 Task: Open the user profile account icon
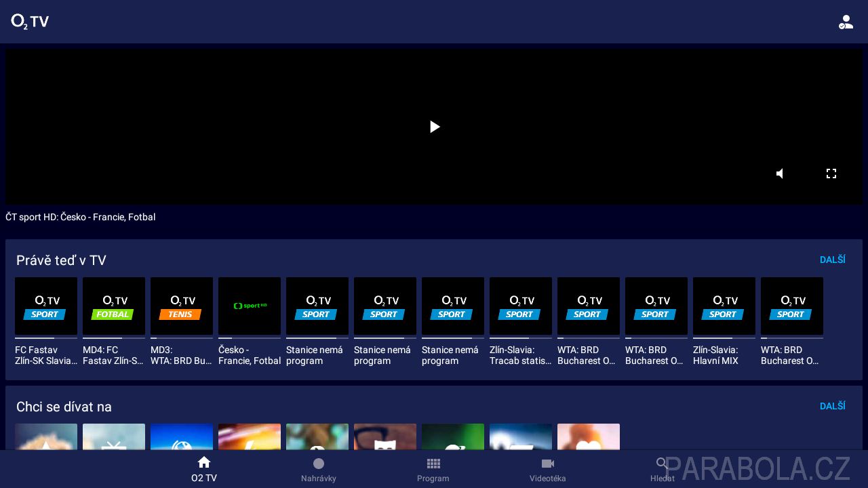pyautogui.click(x=846, y=22)
